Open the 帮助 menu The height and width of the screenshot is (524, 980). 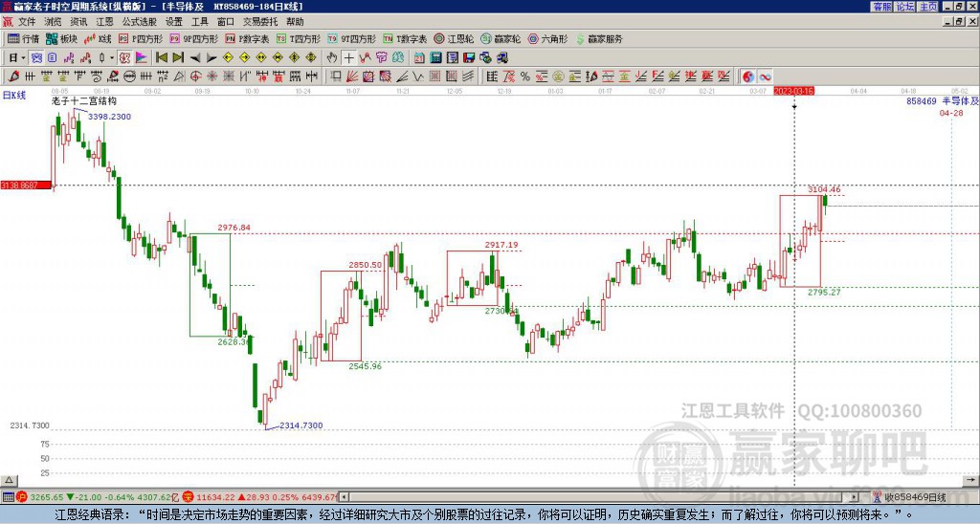coord(295,22)
